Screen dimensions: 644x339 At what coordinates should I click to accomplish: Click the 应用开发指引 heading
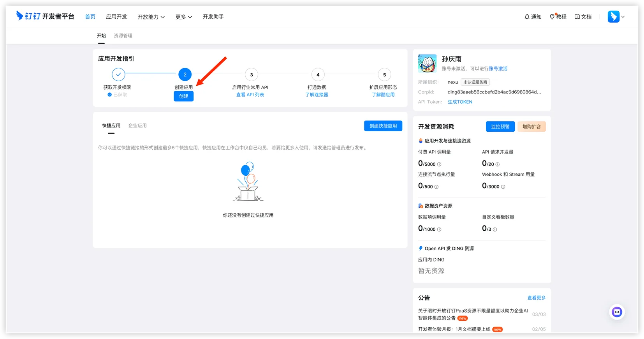point(116,58)
